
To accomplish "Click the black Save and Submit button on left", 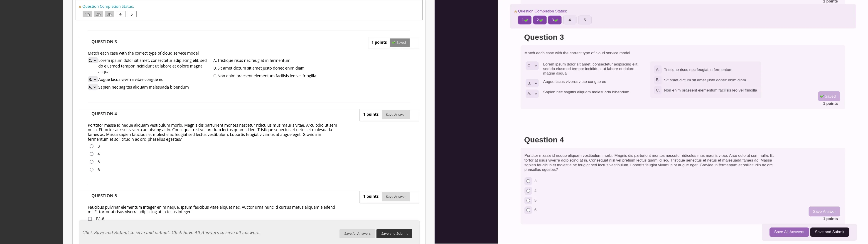I will (x=394, y=234).
